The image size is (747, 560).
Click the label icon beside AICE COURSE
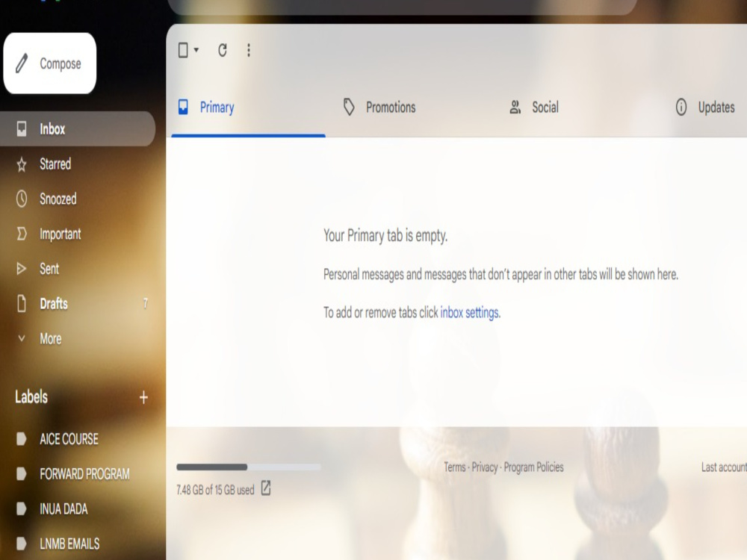(x=22, y=438)
